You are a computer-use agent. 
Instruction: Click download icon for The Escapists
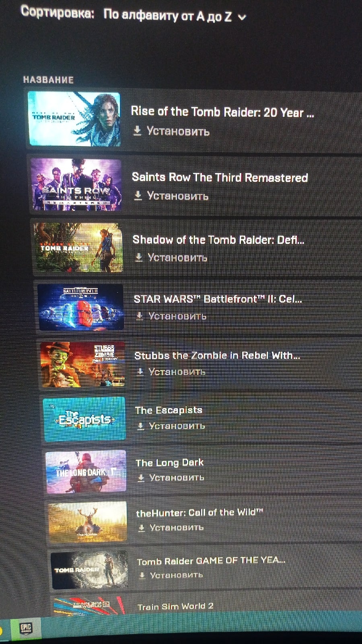(x=140, y=426)
